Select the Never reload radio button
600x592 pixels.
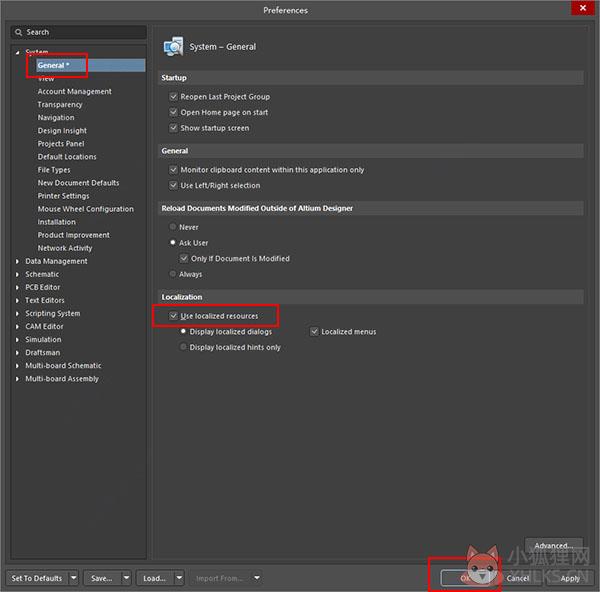(173, 227)
